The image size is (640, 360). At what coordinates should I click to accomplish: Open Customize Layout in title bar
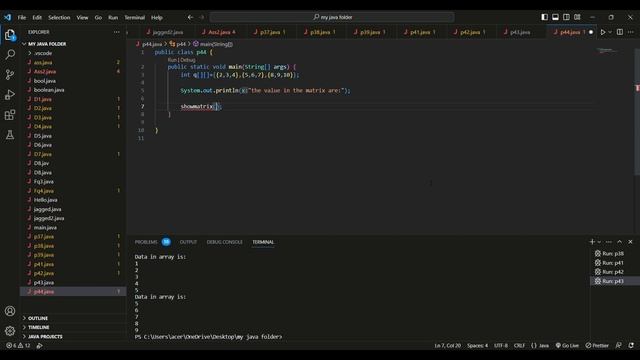[577, 17]
